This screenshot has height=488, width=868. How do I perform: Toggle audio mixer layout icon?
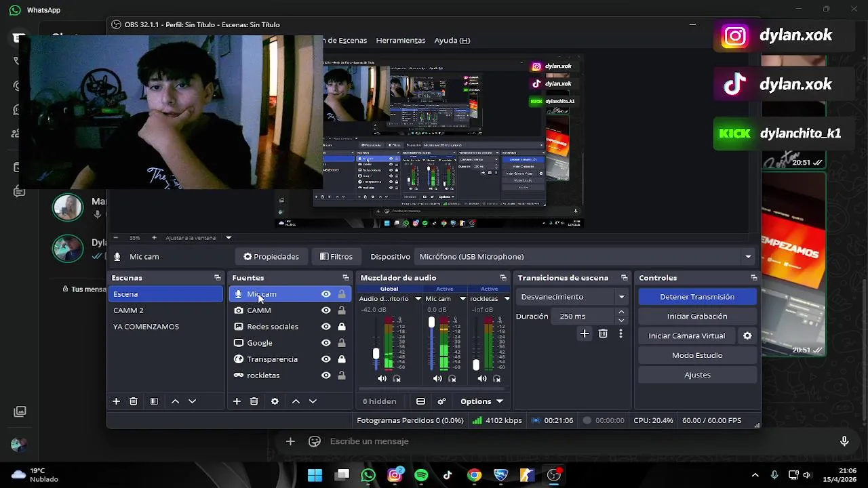tap(420, 401)
